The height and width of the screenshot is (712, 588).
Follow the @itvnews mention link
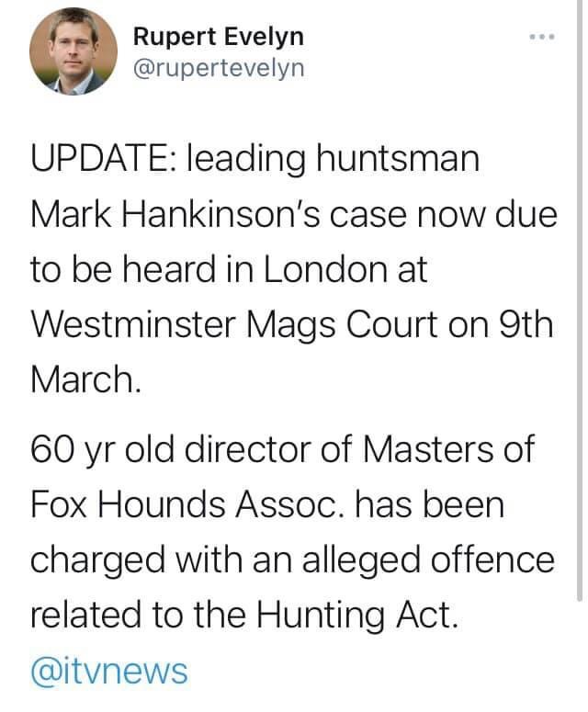pos(108,670)
